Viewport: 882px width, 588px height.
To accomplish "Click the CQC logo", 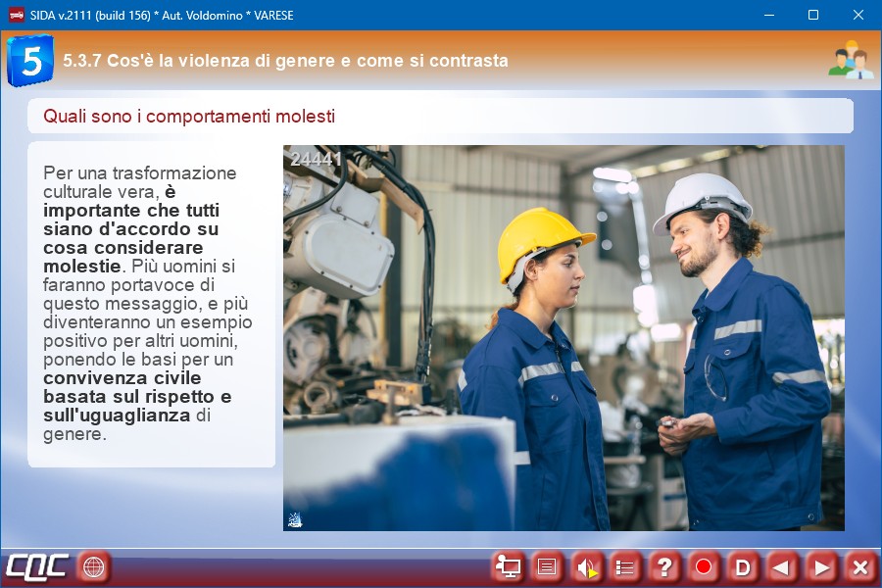I will 36,566.
